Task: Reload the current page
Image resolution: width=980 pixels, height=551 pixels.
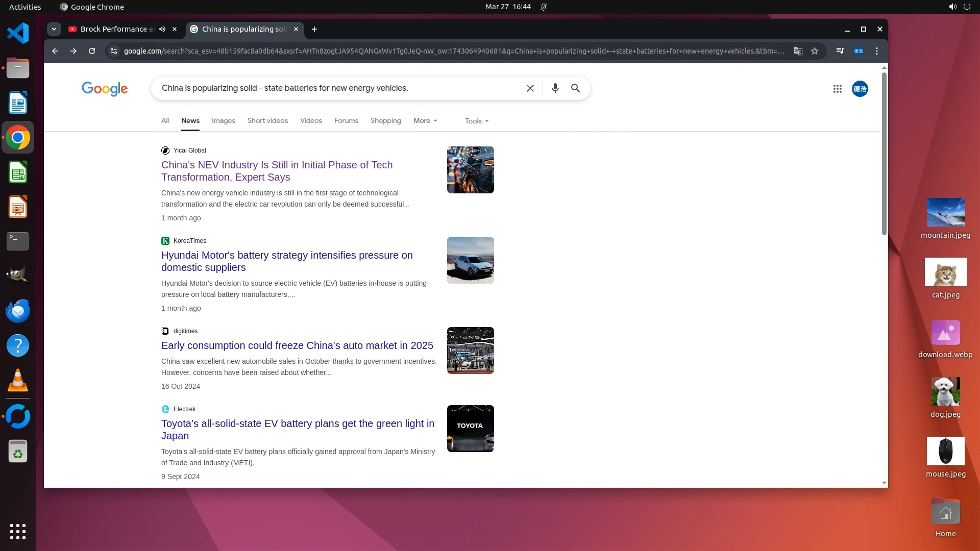Action: [92, 51]
